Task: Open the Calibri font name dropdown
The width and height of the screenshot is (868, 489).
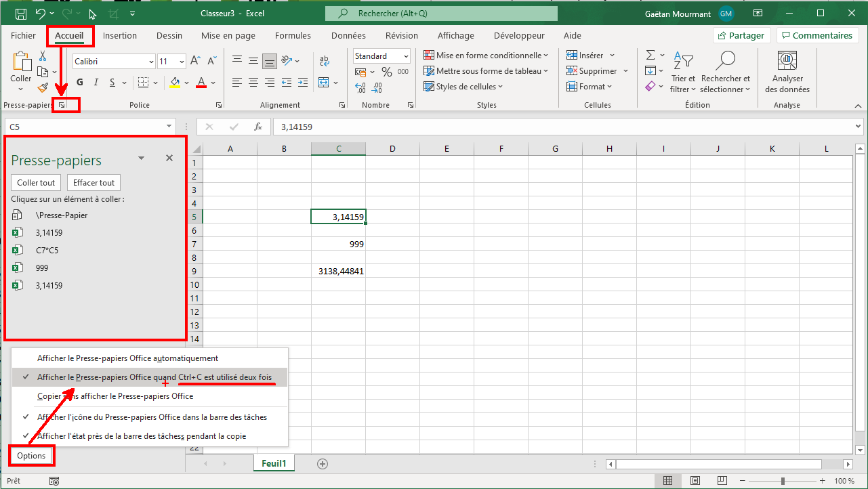Action: pos(151,62)
